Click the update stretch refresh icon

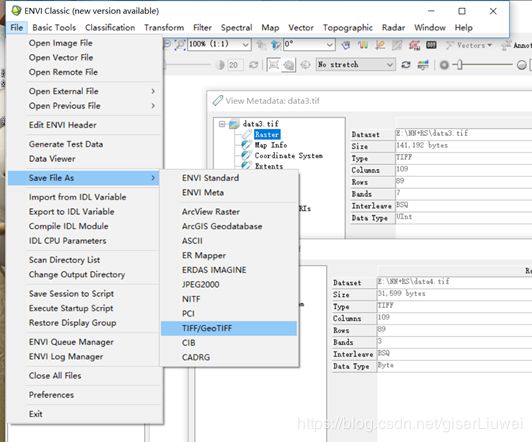406,64
